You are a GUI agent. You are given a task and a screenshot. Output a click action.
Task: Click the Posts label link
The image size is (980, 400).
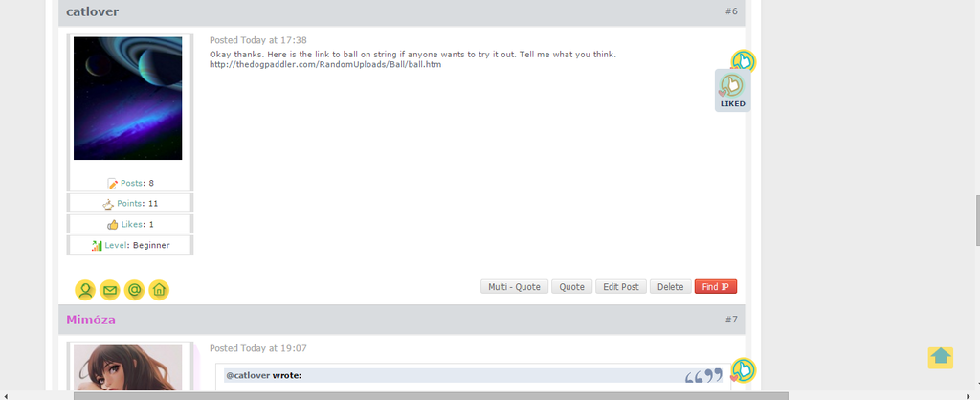pyautogui.click(x=131, y=183)
